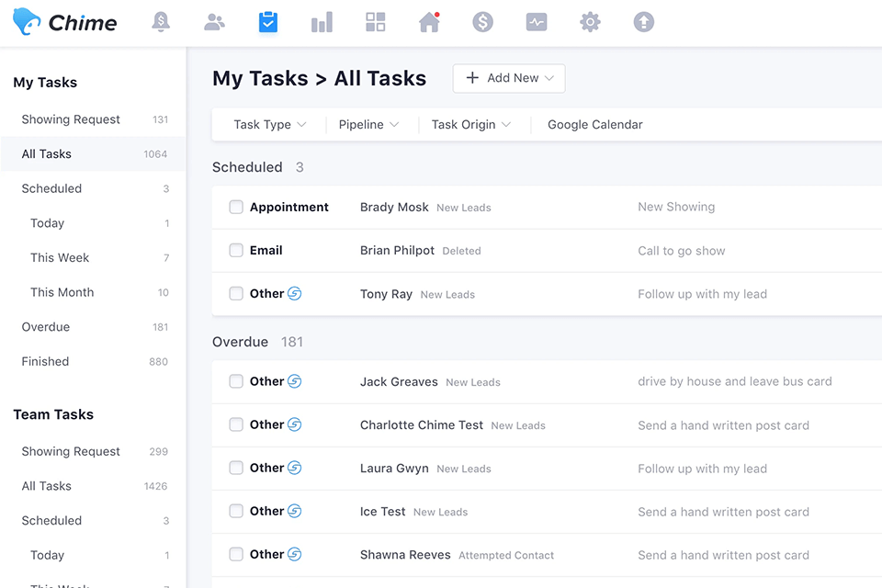Viewport: 882px width, 588px height.
Task: Open the Google Calendar option
Action: [595, 124]
